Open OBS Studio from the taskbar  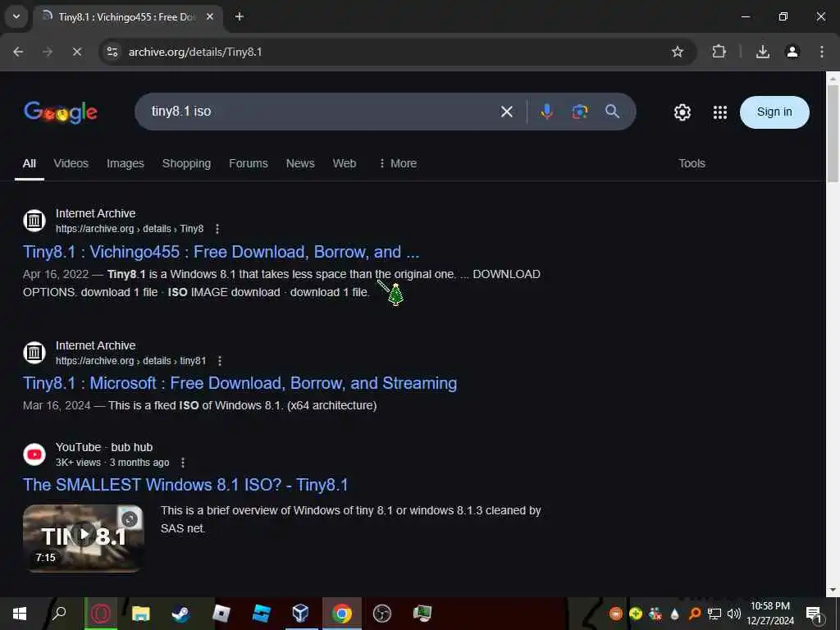(x=382, y=614)
